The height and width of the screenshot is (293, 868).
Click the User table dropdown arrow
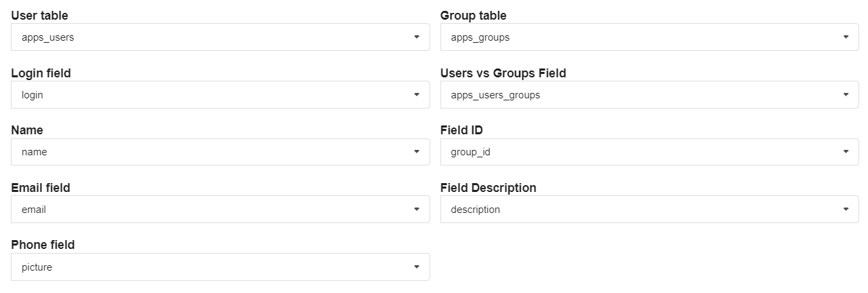click(x=417, y=37)
